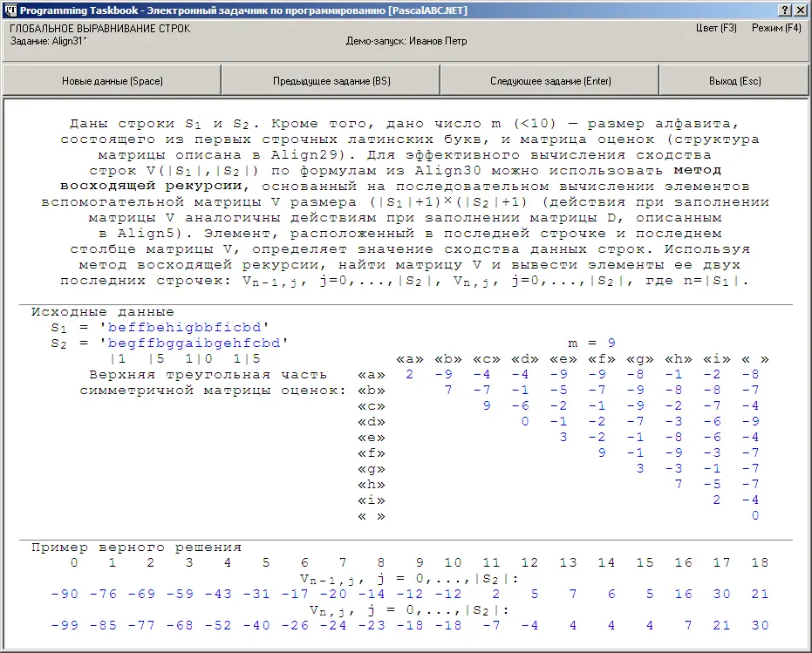This screenshot has height=653, width=812.
Task: Click the Programming Taskbook title bar icon
Action: tap(10, 10)
